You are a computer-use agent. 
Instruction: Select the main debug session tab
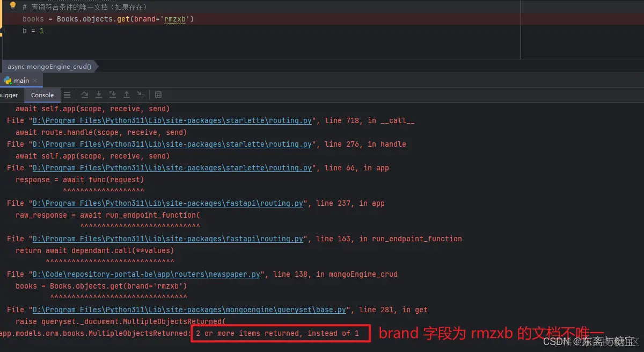point(21,80)
